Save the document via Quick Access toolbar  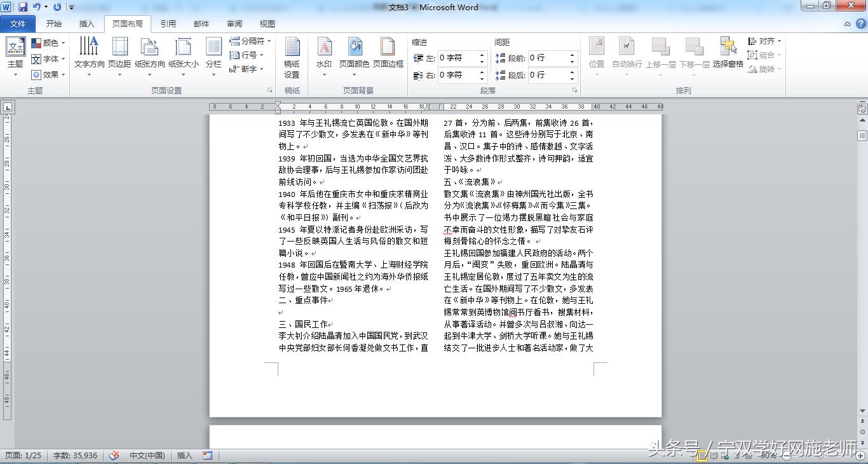click(23, 7)
